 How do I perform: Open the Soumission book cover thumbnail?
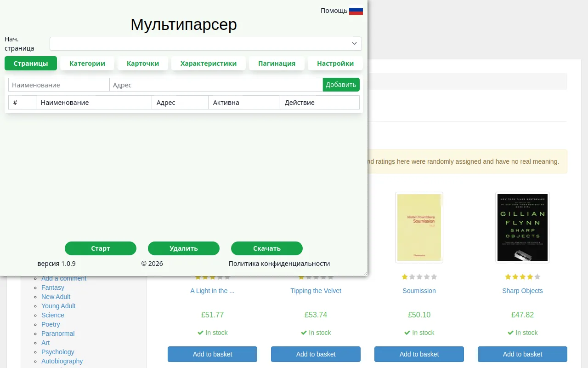pos(419,227)
